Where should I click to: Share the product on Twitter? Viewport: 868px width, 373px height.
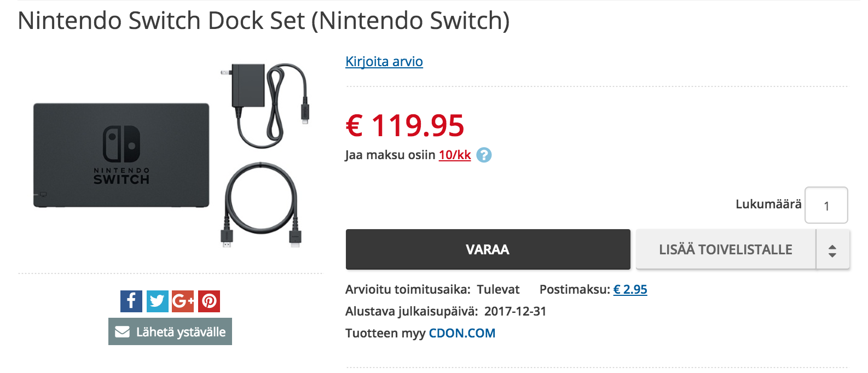[x=158, y=301]
